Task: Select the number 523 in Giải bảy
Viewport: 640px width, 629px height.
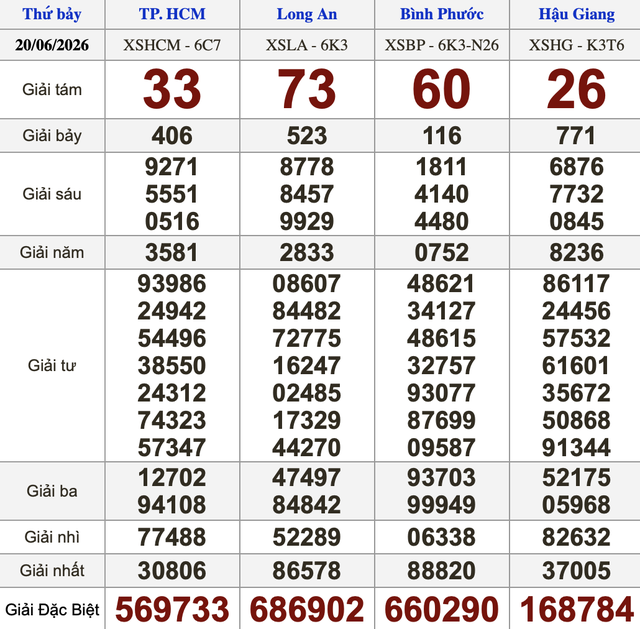Action: tap(307, 136)
